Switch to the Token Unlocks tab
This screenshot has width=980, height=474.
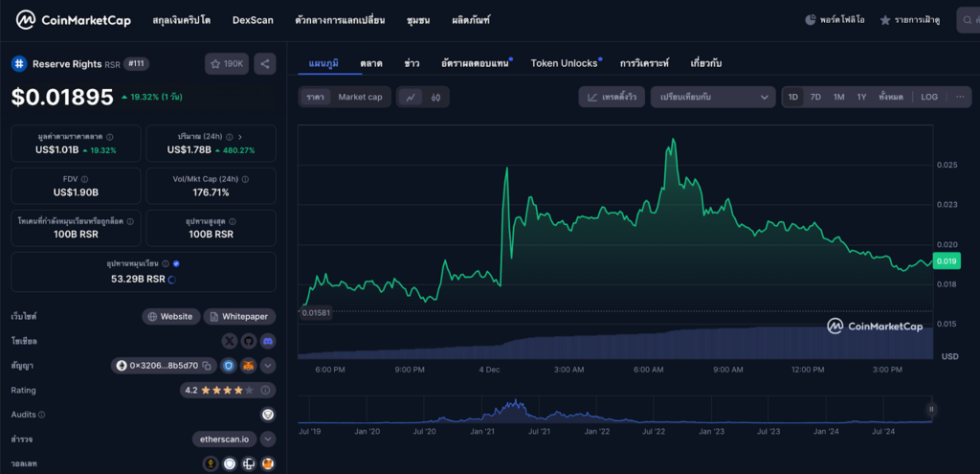point(565,63)
